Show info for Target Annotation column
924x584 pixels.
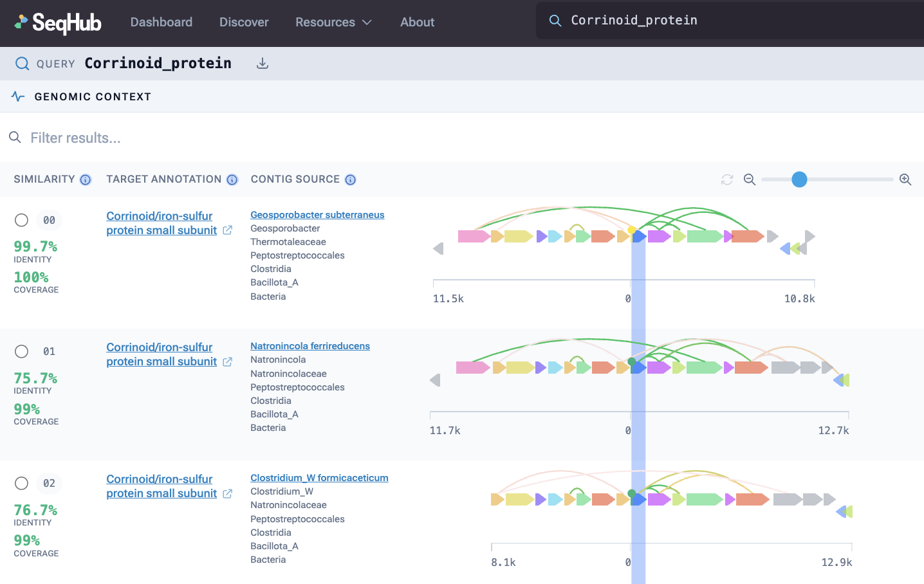[x=232, y=179]
